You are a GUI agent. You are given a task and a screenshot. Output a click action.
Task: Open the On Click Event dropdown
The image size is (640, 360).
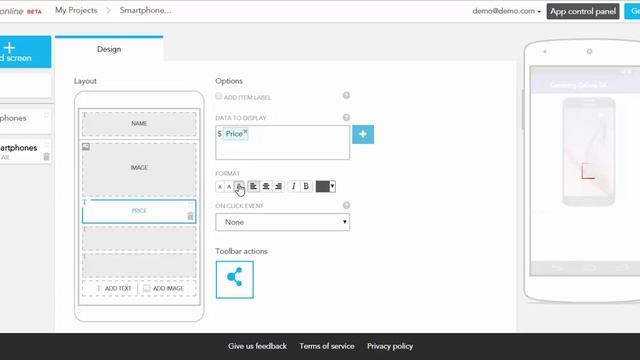pos(282,222)
